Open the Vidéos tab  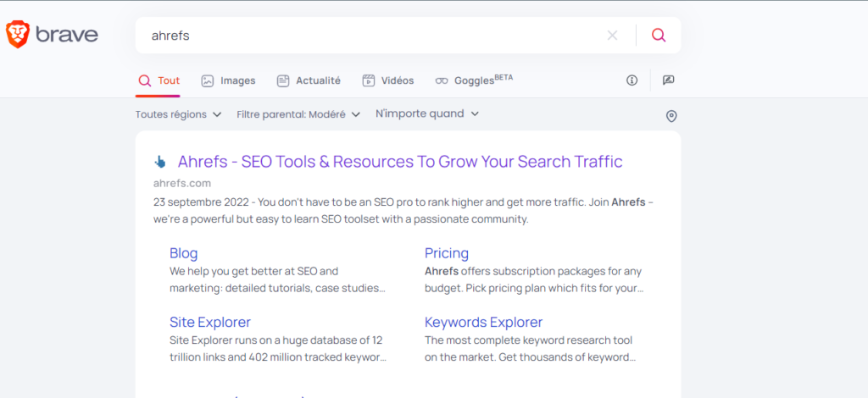tap(388, 80)
